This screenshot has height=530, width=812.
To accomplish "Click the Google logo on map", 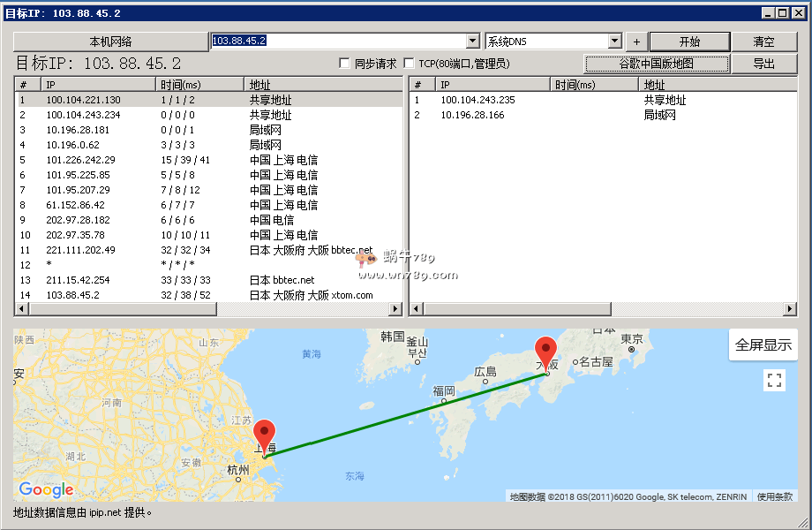I will [x=46, y=490].
